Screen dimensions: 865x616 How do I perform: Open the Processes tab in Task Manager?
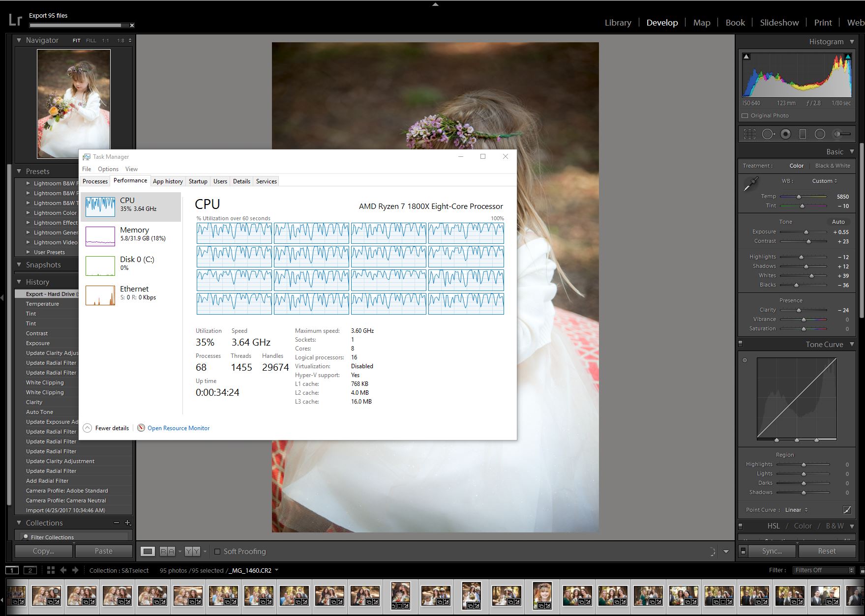point(95,181)
